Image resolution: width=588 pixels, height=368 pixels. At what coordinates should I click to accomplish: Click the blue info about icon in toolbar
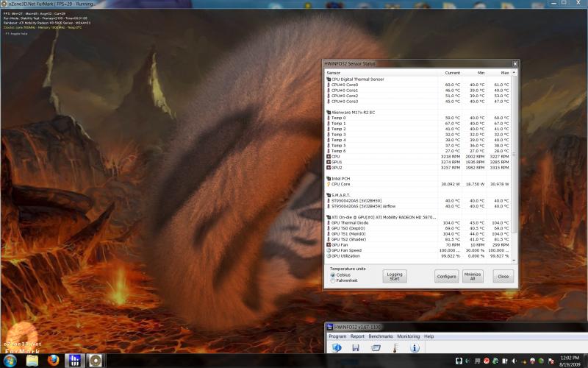(x=415, y=347)
